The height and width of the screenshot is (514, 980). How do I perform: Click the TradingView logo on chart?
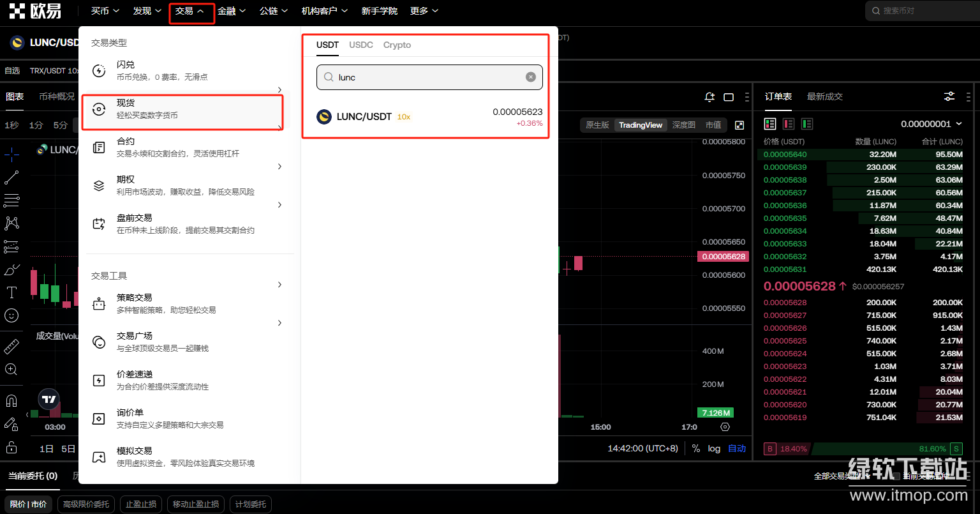click(x=49, y=400)
